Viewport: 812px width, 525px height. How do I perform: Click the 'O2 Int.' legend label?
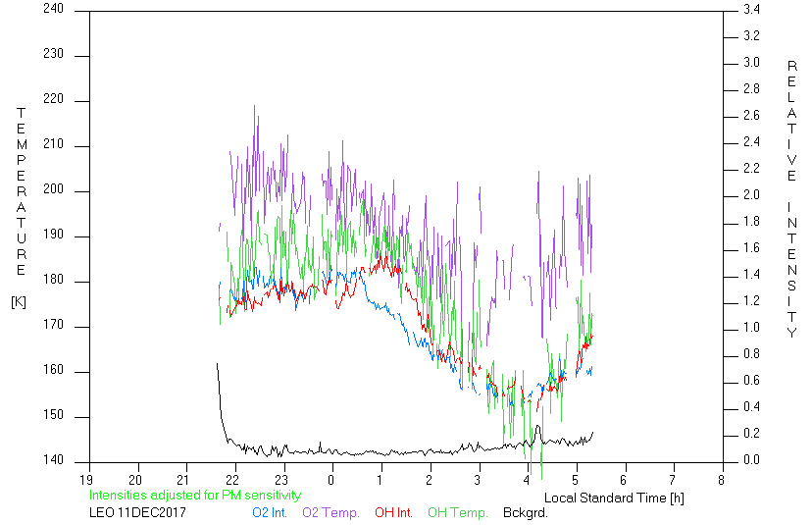coord(270,512)
